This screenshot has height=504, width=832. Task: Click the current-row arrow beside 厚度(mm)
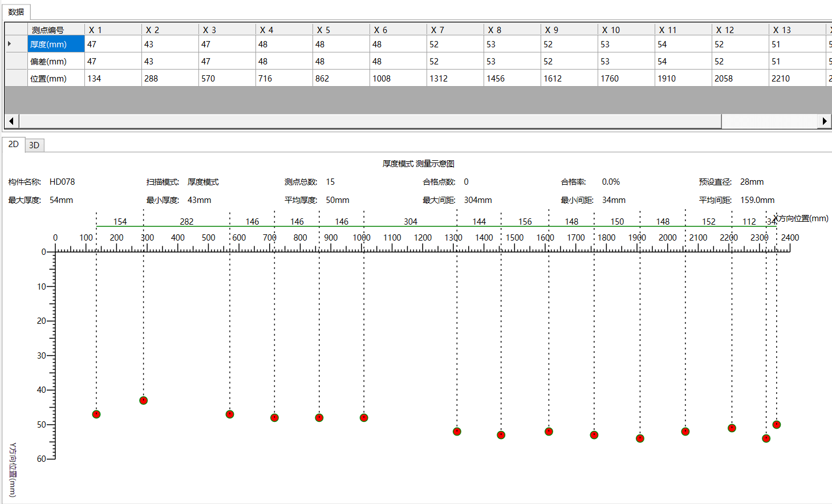[x=10, y=44]
